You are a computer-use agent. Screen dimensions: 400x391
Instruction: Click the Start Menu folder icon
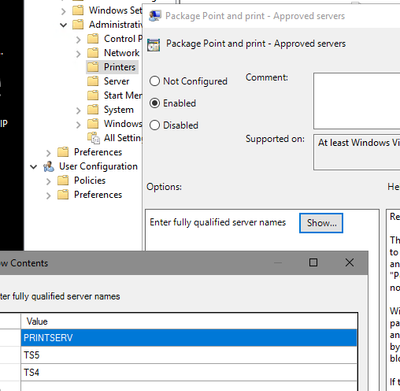click(93, 95)
